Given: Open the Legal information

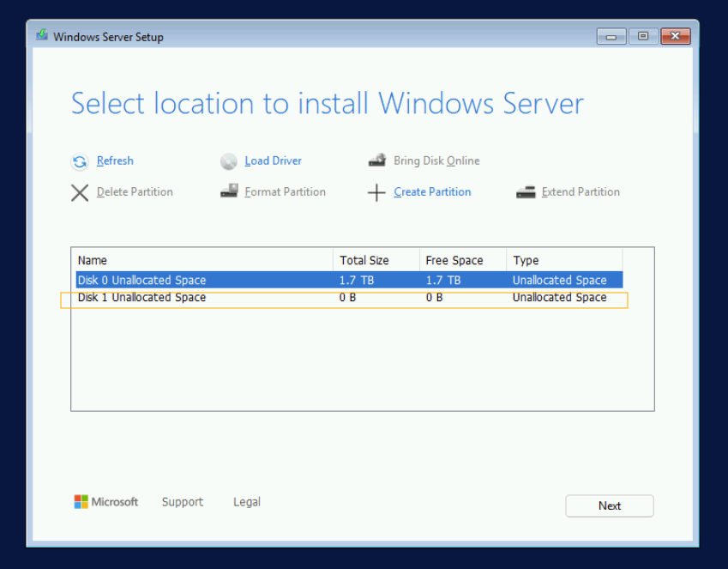Looking at the screenshot, I should tap(246, 501).
